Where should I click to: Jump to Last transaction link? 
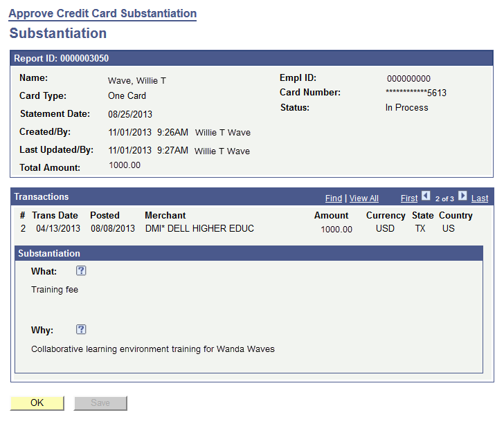[480, 198]
